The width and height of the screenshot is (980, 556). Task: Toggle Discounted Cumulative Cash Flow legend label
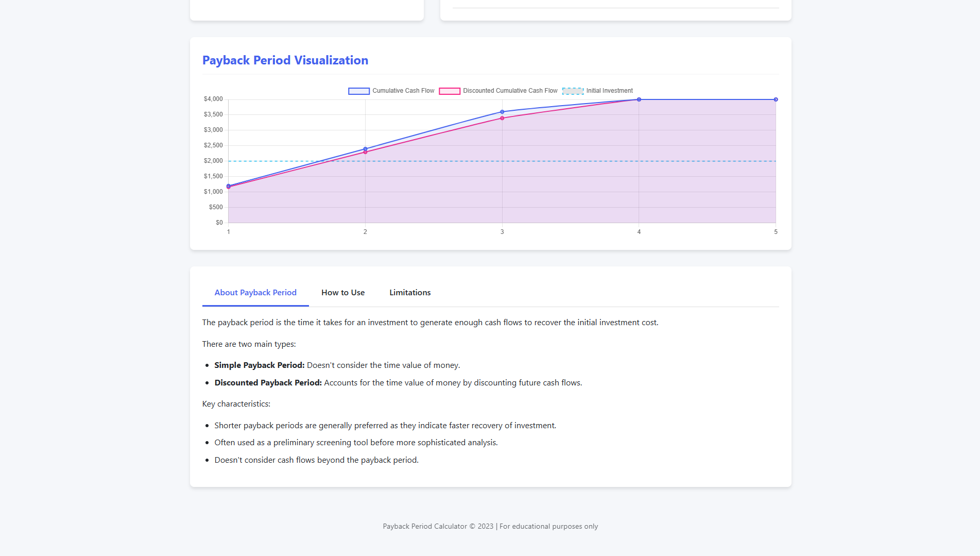[x=510, y=91]
